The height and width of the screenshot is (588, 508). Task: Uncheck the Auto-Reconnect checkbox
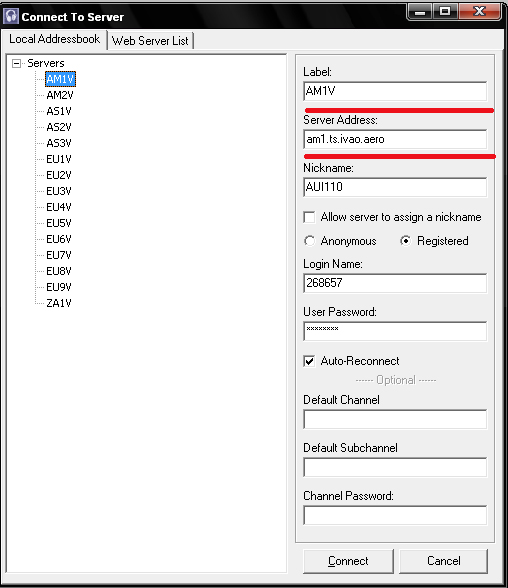309,361
